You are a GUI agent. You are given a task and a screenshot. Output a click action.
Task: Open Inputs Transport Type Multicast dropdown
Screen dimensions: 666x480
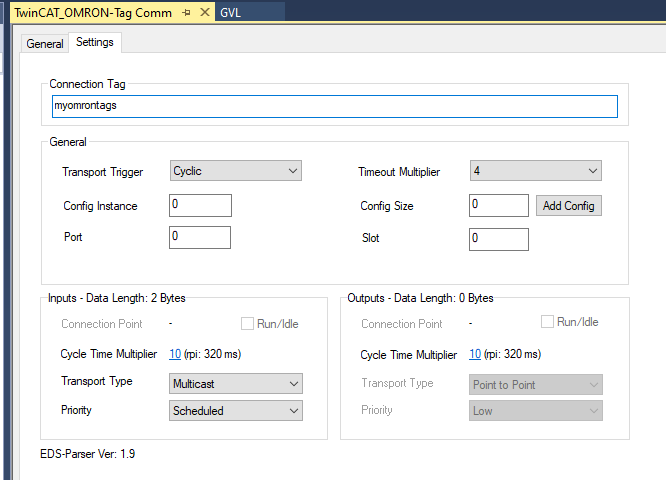pos(236,384)
